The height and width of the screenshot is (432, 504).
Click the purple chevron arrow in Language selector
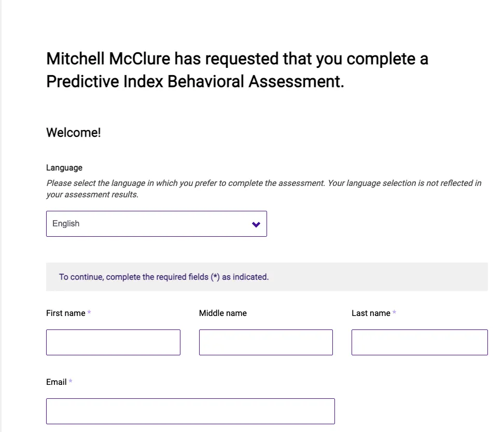[x=256, y=224]
